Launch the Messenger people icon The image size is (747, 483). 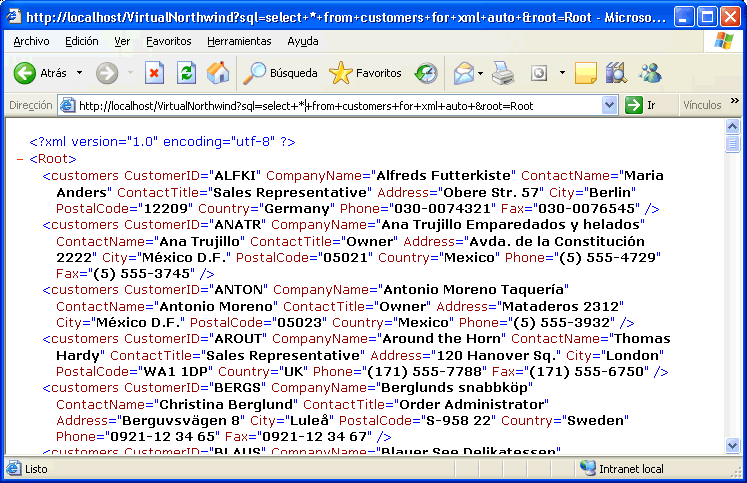pos(650,73)
